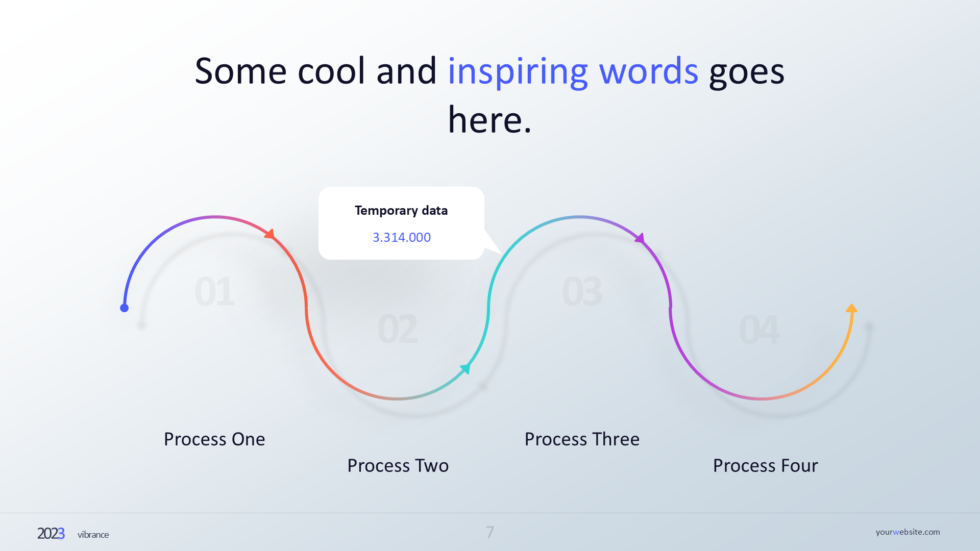980x551 pixels.
Task: Click the purple arrowhead on the third arc
Action: tap(640, 238)
